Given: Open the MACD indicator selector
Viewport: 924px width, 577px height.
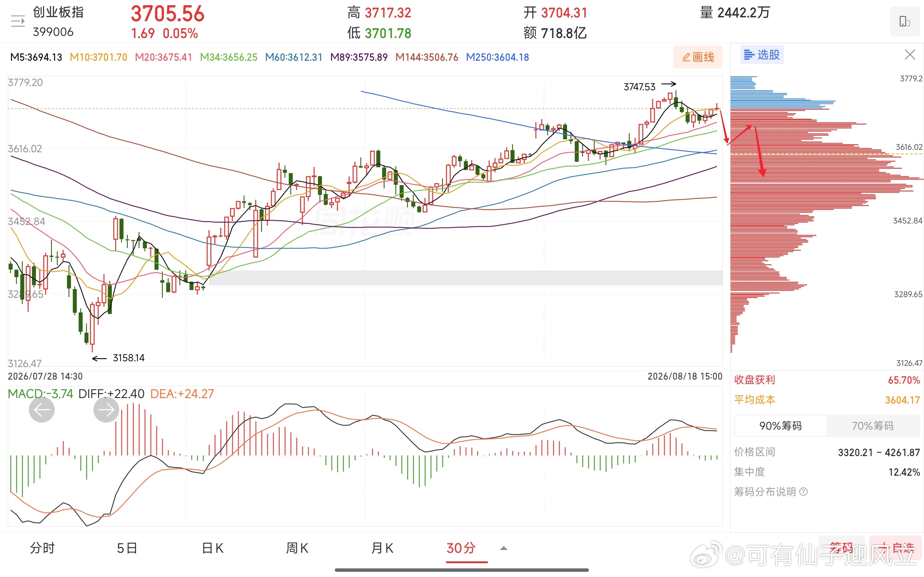Looking at the screenshot, I should 40,394.
